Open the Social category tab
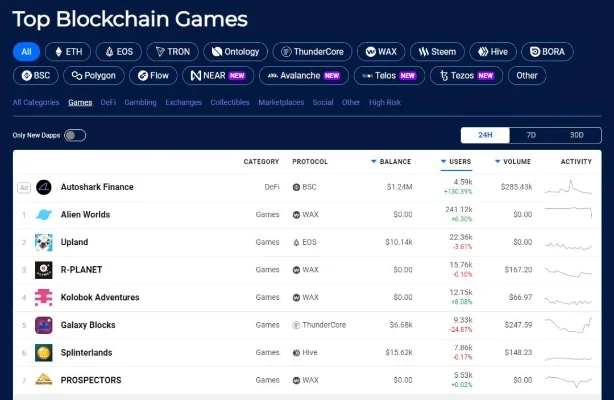Screen dimensions: 614x400 click(x=323, y=103)
